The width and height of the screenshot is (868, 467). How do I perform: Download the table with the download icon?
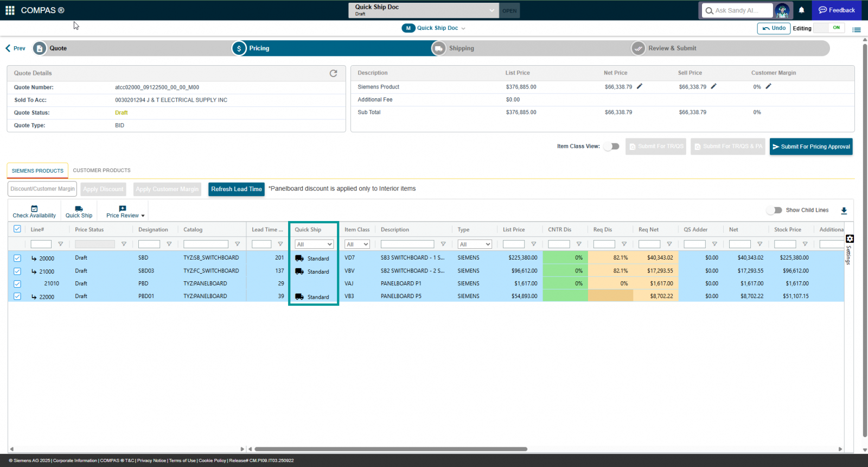844,211
